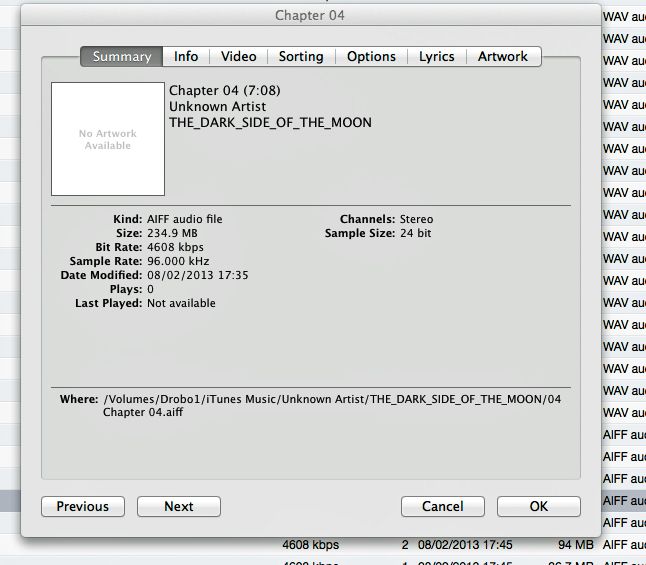The height and width of the screenshot is (565, 646).
Task: Click the 96.000 kHz sample rate value
Action: pyautogui.click(x=178, y=261)
